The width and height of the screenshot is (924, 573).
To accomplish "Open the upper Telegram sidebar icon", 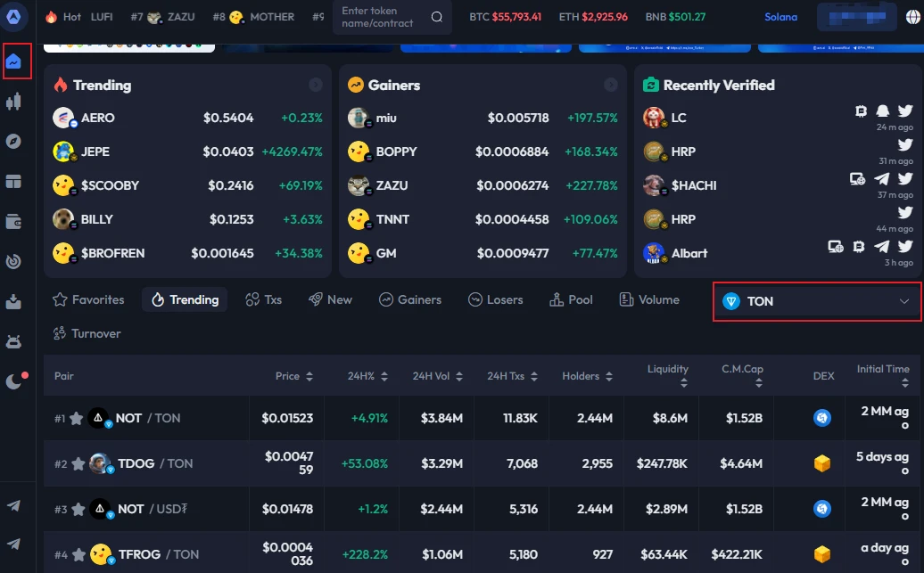I will (13, 505).
